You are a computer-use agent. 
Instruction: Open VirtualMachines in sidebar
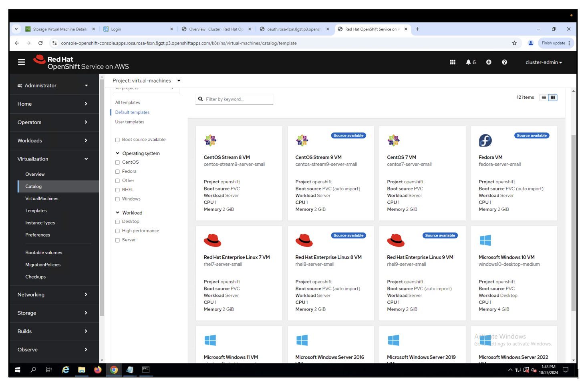(x=42, y=199)
